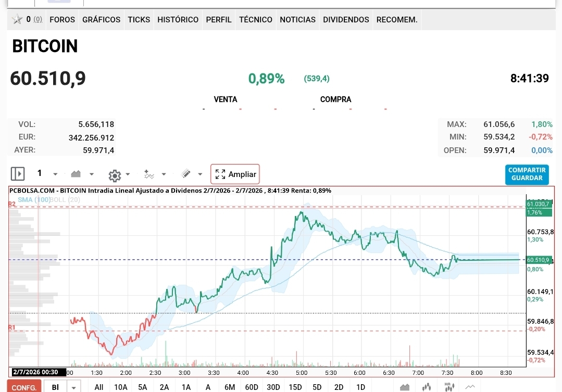Click the BOLL (20) indicator label
Image resolution: width=562 pixels, height=392 pixels.
pos(65,199)
